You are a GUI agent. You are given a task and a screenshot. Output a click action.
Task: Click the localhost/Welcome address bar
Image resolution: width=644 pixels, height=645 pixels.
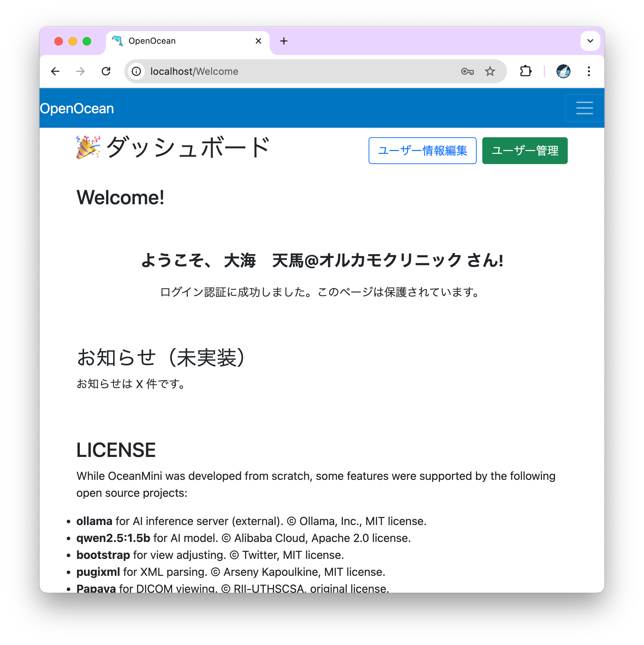pos(282,72)
